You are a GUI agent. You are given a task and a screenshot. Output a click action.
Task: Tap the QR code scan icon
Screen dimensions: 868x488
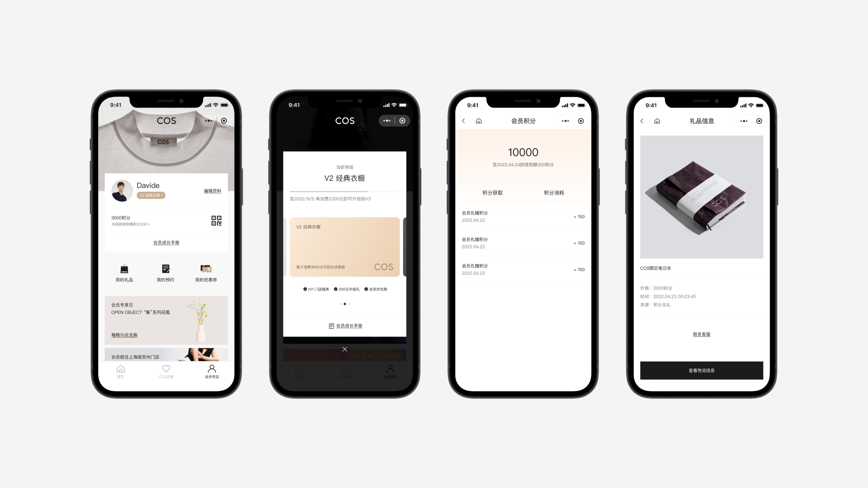(217, 221)
